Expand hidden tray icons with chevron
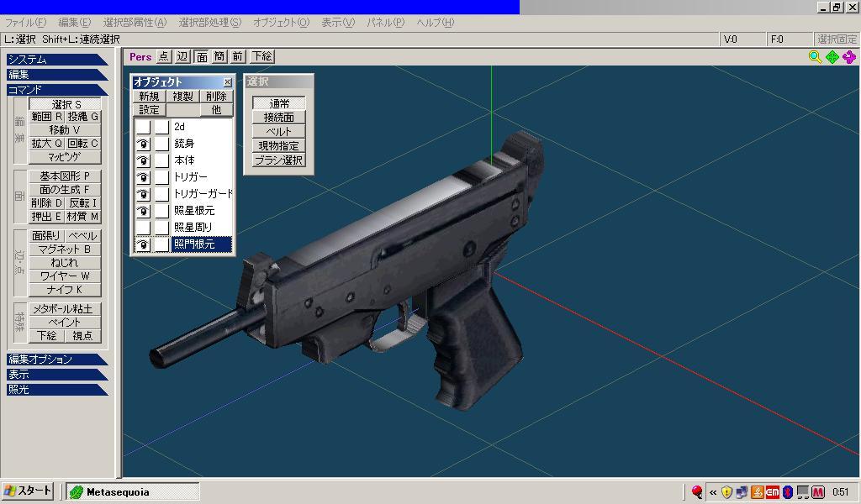Viewport: 861px width, 504px height. [x=713, y=492]
